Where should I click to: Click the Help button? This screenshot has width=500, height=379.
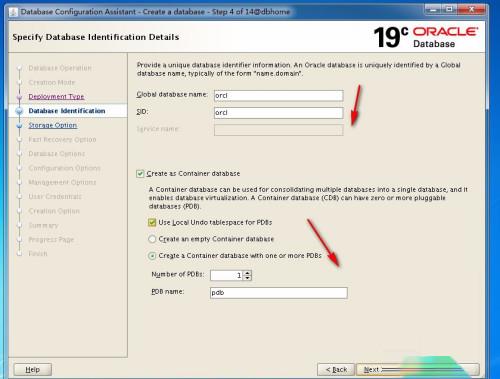33,369
